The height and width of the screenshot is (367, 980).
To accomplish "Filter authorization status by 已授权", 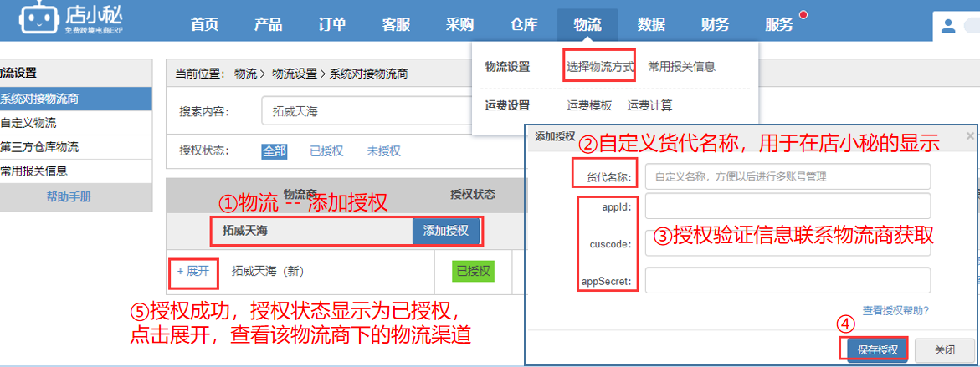I will [326, 151].
